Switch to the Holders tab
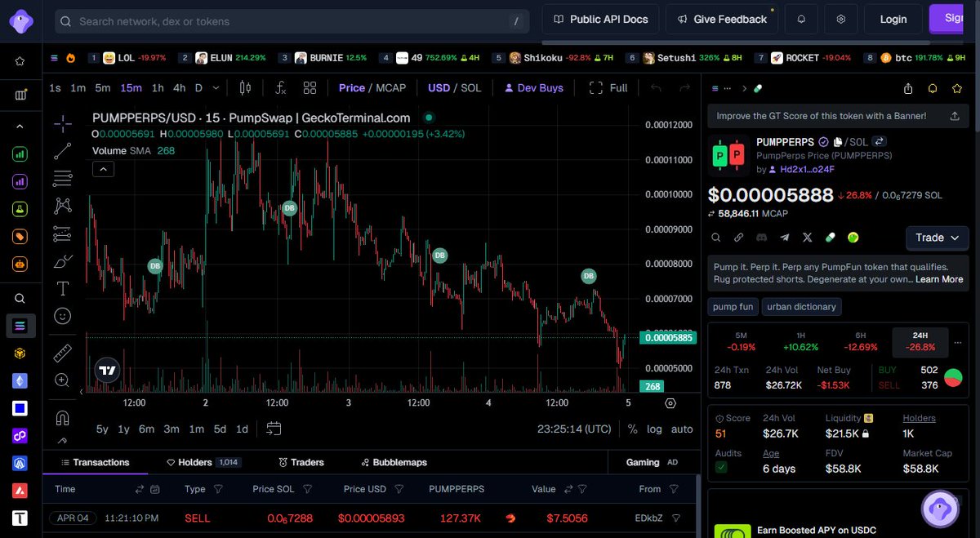This screenshot has height=538, width=980. point(203,462)
